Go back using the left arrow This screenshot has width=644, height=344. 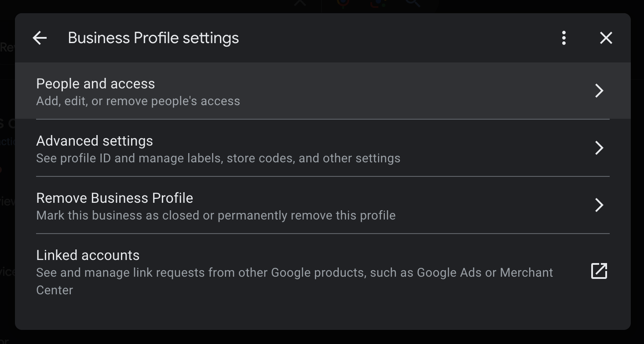40,38
